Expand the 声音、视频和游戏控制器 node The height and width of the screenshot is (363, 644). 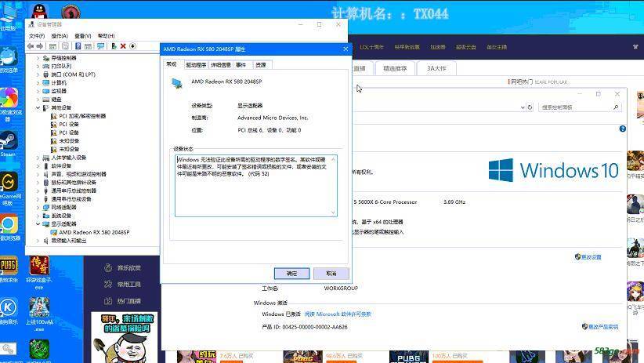(x=38, y=174)
